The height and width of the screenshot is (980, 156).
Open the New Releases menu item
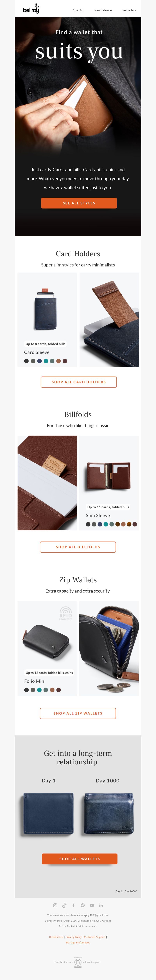point(103,10)
